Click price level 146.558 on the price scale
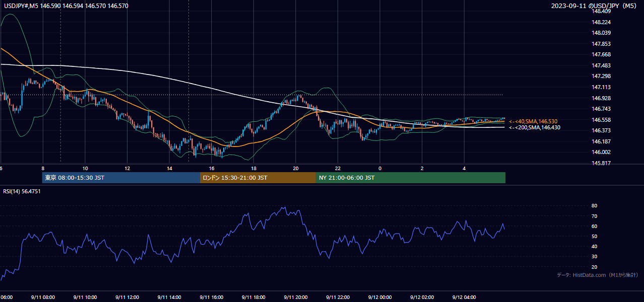 602,120
